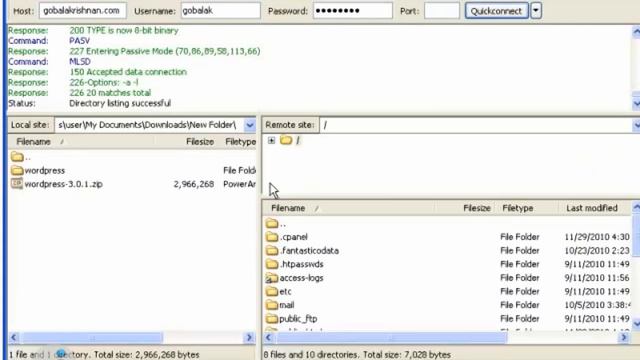Viewport: 640px width, 360px height.
Task: Sort remote files by Filename column
Action: (x=288, y=208)
